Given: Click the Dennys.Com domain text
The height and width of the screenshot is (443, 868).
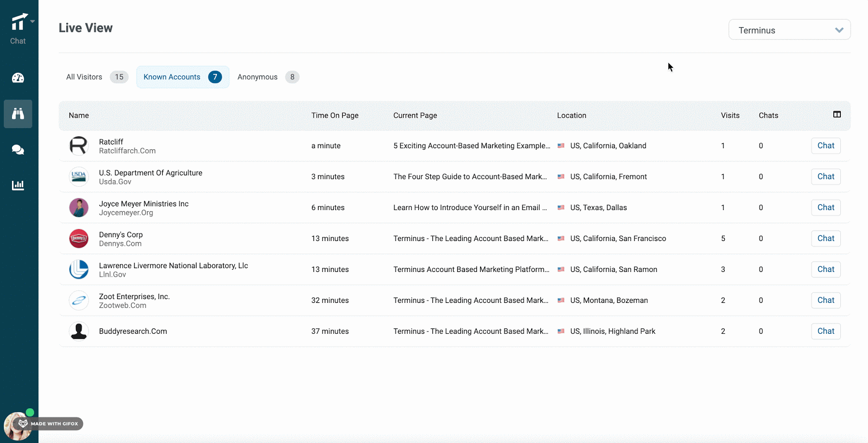Looking at the screenshot, I should 120,244.
